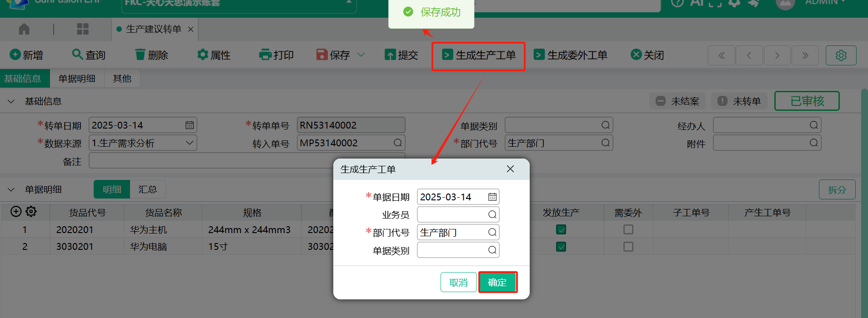Toggle 发放生产 checkbox for row 1
Viewport: 868px width, 318px height.
(x=561, y=229)
